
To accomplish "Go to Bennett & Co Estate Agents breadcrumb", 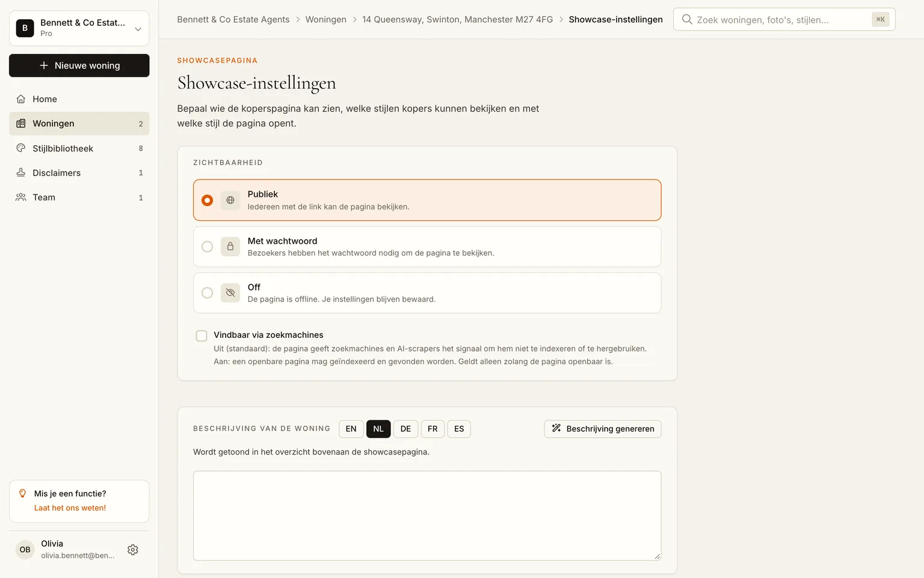I will pyautogui.click(x=233, y=19).
